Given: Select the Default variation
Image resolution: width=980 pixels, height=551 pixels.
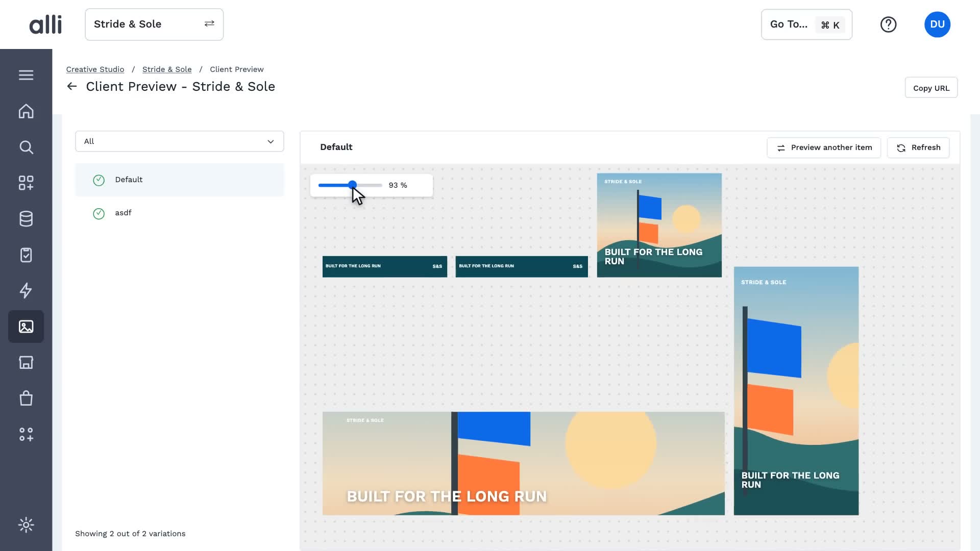Looking at the screenshot, I should click(x=180, y=180).
